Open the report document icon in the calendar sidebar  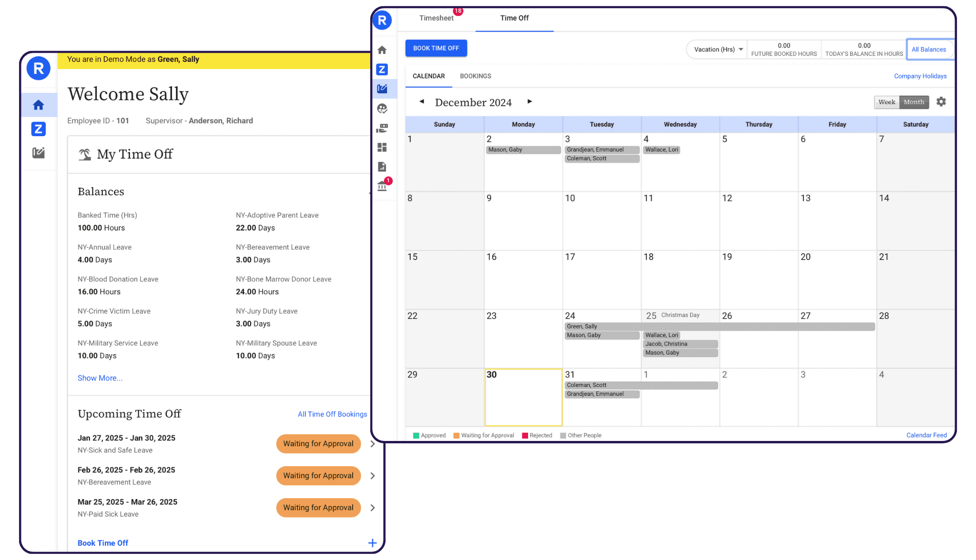pyautogui.click(x=382, y=167)
